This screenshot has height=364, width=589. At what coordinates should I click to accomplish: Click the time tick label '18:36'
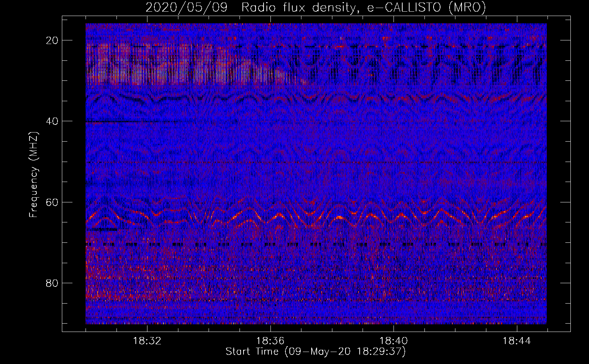click(270, 341)
